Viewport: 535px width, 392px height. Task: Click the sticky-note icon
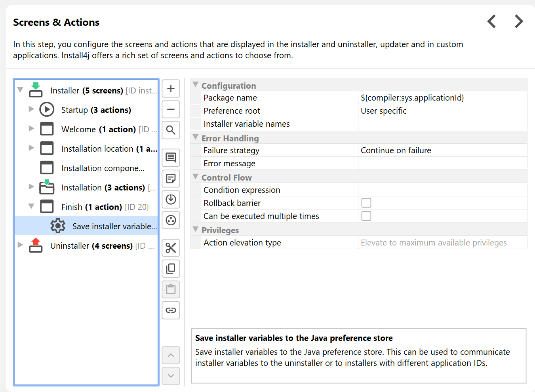(x=171, y=179)
